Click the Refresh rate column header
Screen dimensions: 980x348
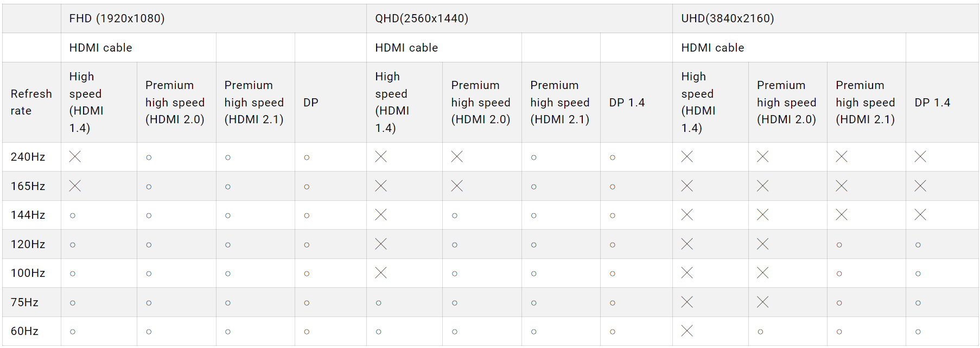coord(31,102)
